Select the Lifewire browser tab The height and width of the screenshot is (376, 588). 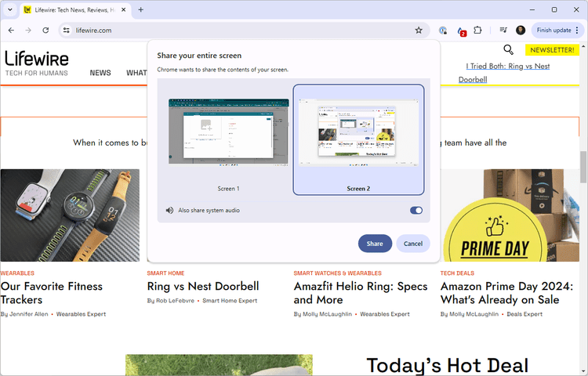75,10
